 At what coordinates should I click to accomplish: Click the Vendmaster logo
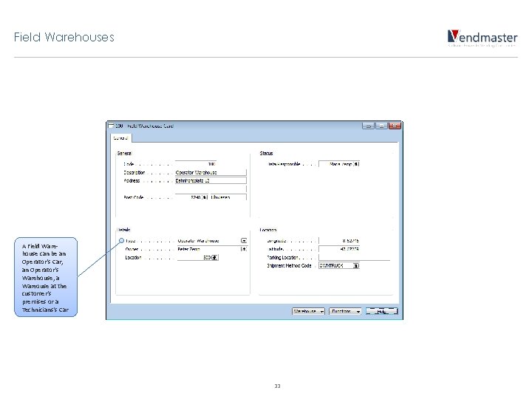(482, 38)
